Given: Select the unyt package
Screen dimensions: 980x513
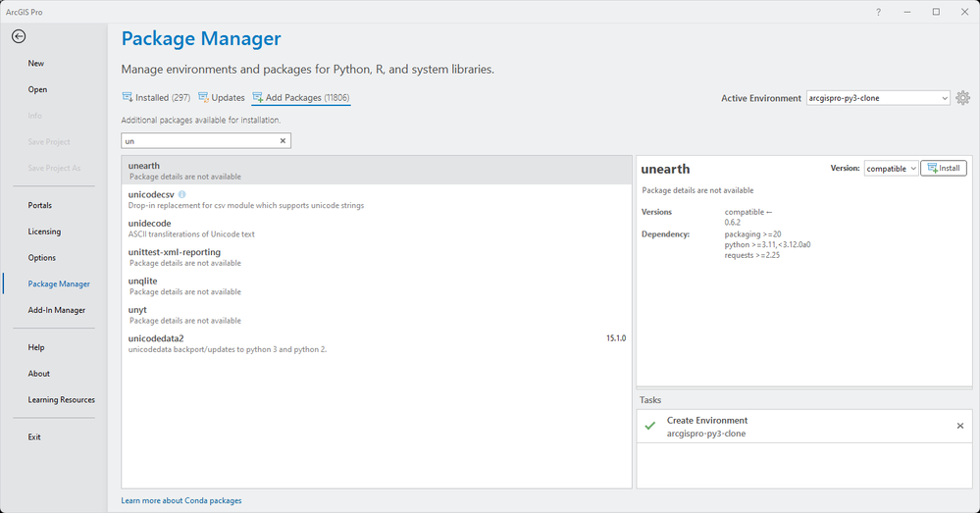Looking at the screenshot, I should (x=377, y=314).
